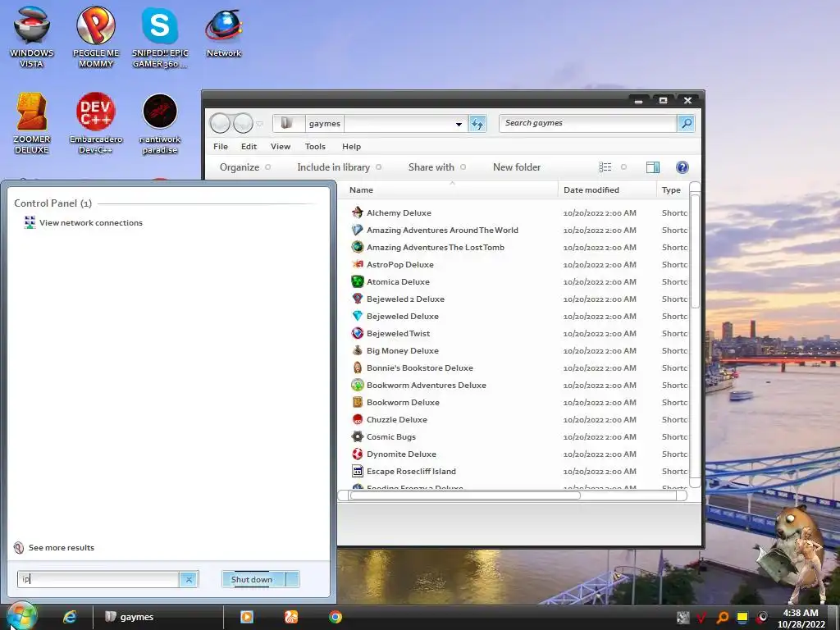Click the Back navigation button in Explorer
Image resolution: width=840 pixels, height=630 pixels.
220,124
